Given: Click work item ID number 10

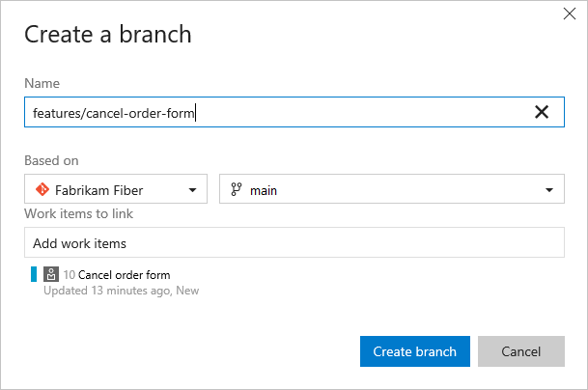Looking at the screenshot, I should (x=69, y=275).
